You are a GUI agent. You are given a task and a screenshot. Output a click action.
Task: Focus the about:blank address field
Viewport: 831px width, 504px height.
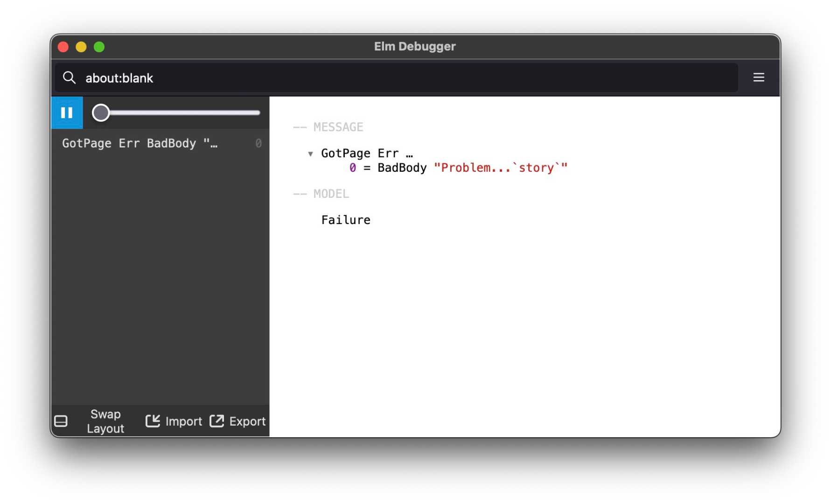tap(396, 77)
